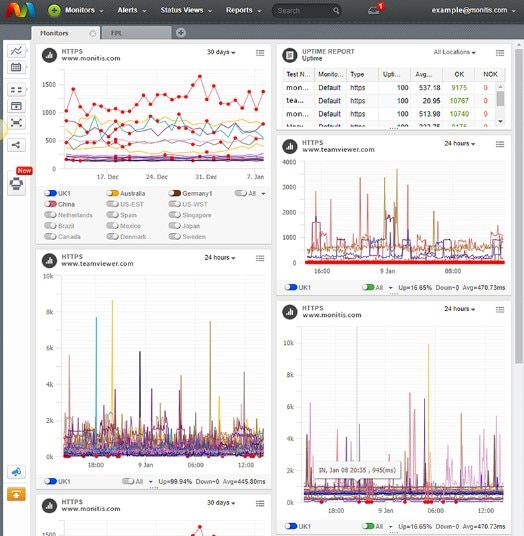Click chart icon of left teamviewer.com widget
The image size is (524, 536).
click(49, 260)
